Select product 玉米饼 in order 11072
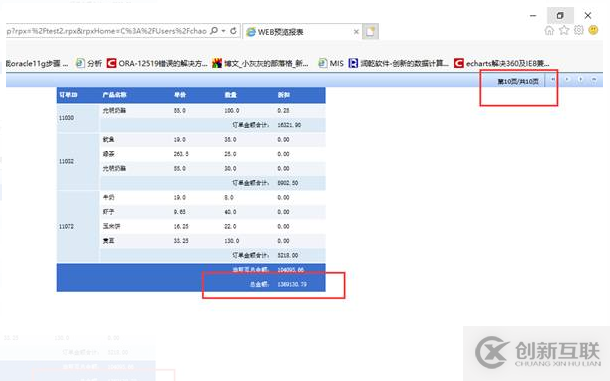 [112, 226]
